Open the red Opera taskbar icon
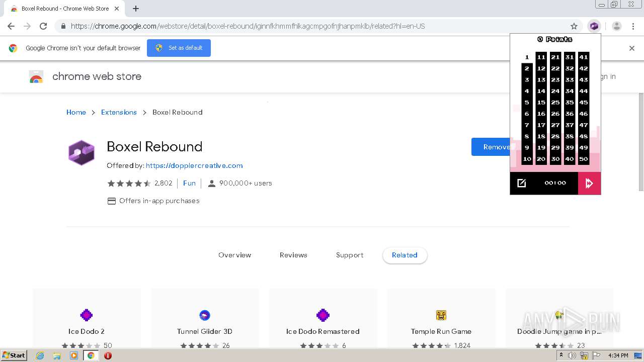 pos(108,355)
